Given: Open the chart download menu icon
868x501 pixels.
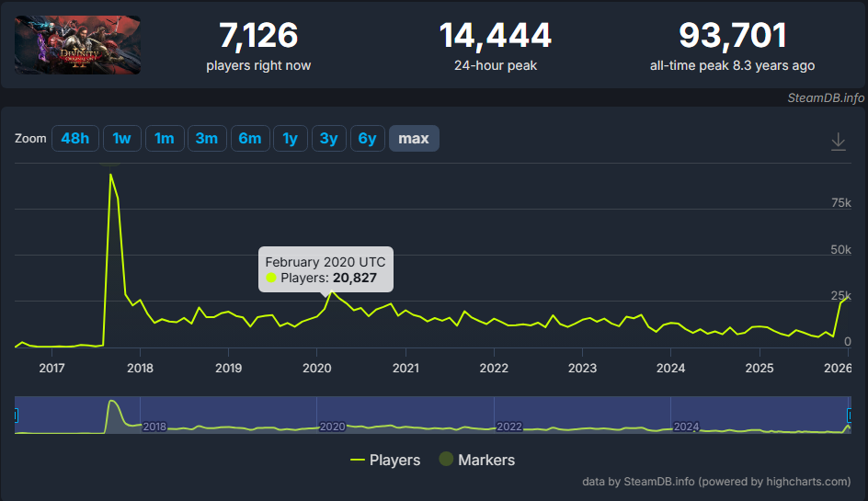Looking at the screenshot, I should point(838,142).
